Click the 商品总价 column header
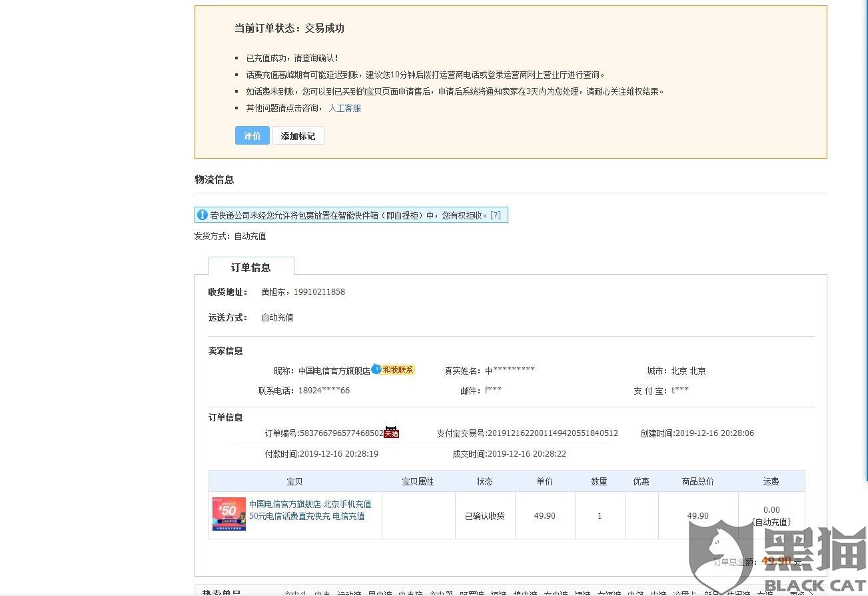 (697, 481)
